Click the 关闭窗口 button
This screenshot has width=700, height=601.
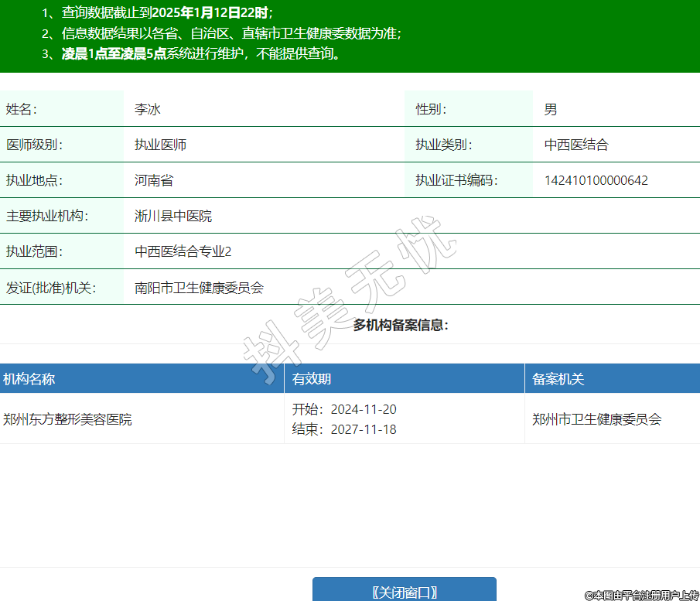(404, 592)
